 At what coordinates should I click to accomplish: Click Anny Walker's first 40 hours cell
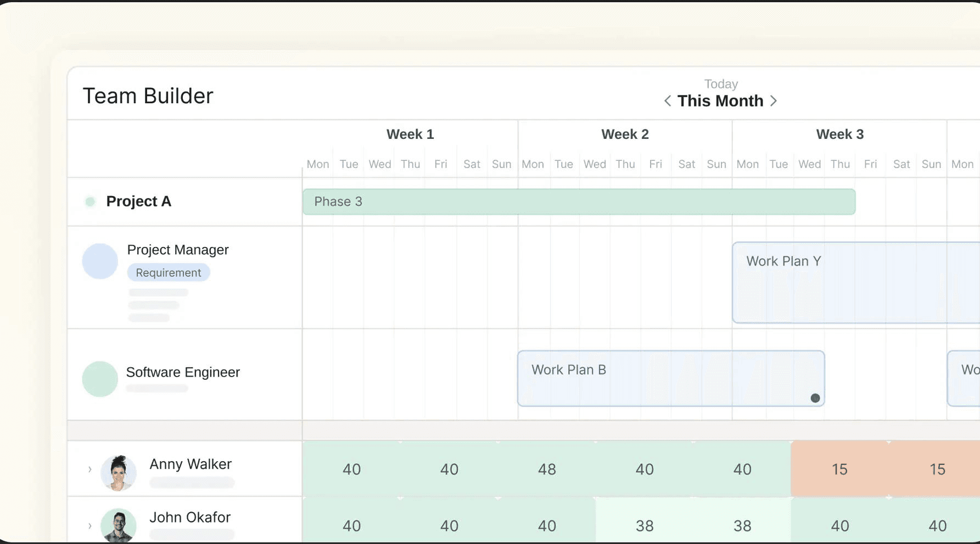pyautogui.click(x=352, y=469)
